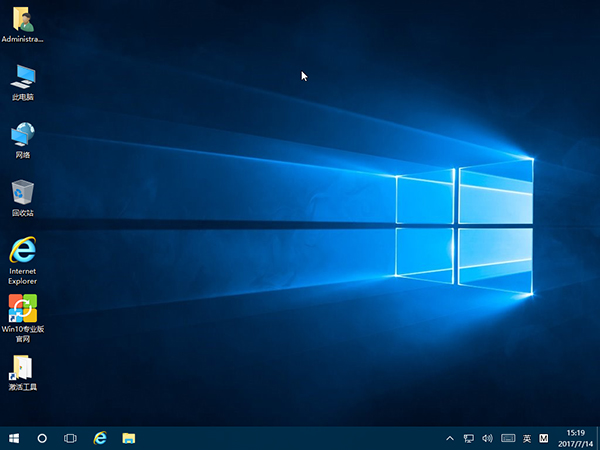
Task: Expand the hidden system tray icons
Action: coord(452,438)
